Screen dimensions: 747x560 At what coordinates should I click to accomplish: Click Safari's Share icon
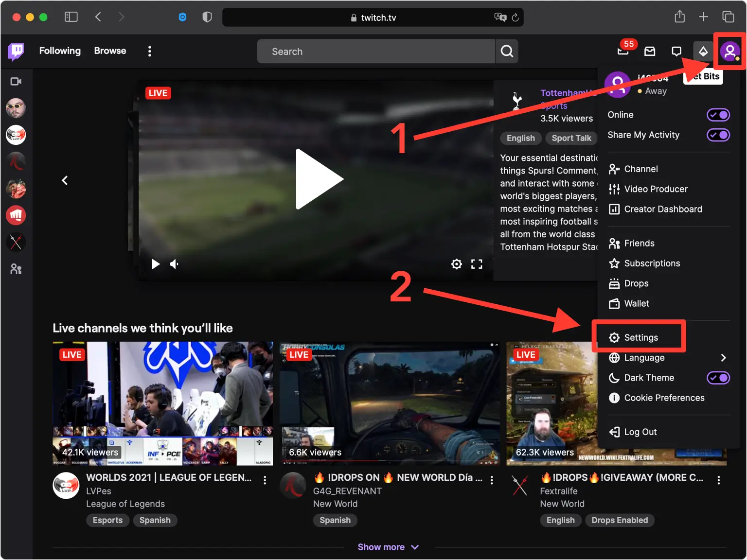click(679, 17)
